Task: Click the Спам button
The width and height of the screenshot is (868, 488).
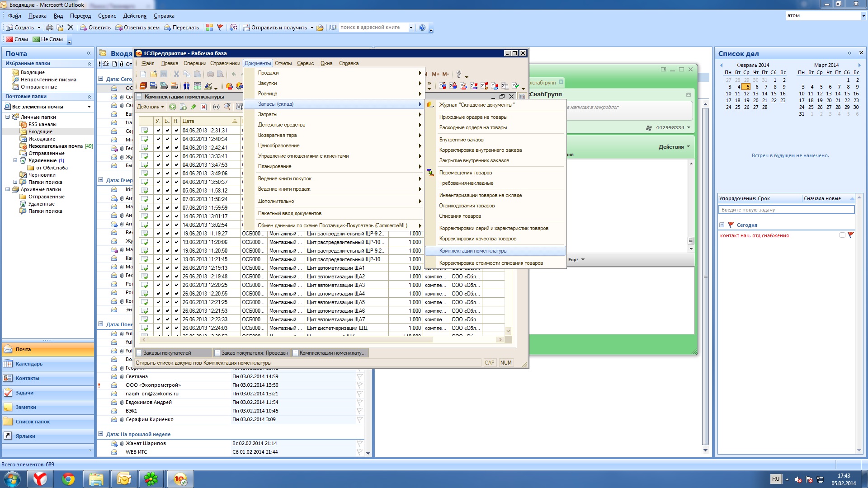Action: pyautogui.click(x=17, y=39)
